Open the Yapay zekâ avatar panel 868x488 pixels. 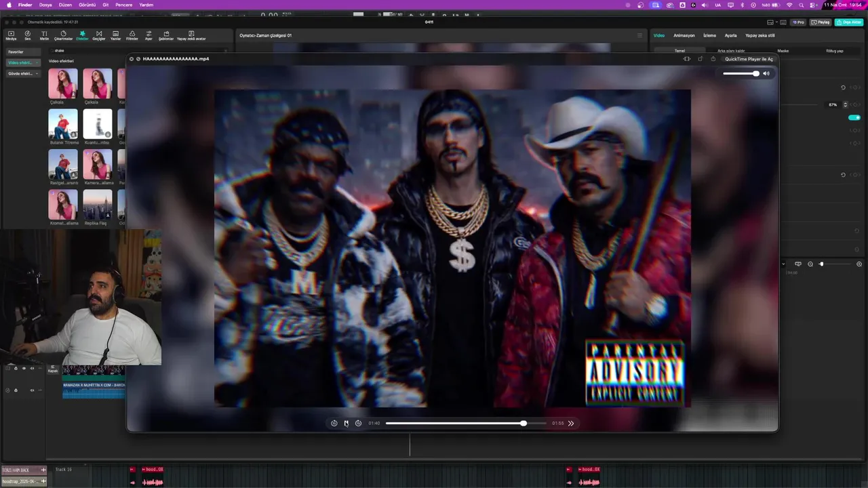191,35
